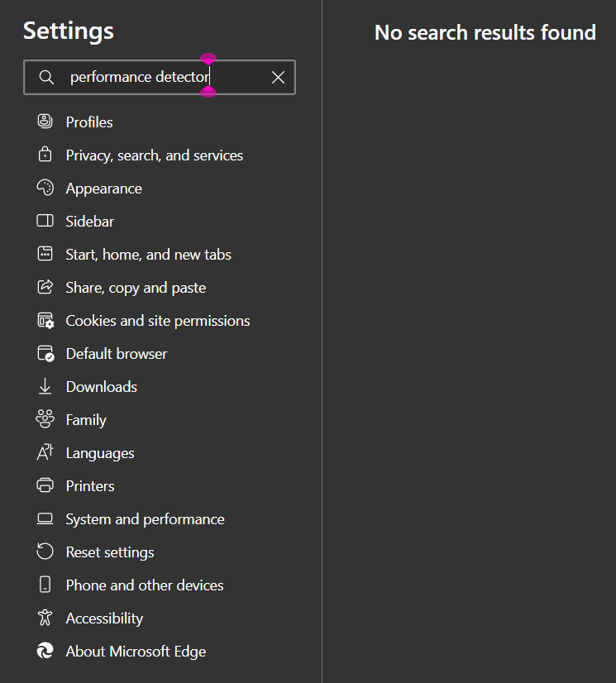Viewport: 616px width, 683px height.
Task: Click the Sidebar panel icon
Action: coord(45,221)
